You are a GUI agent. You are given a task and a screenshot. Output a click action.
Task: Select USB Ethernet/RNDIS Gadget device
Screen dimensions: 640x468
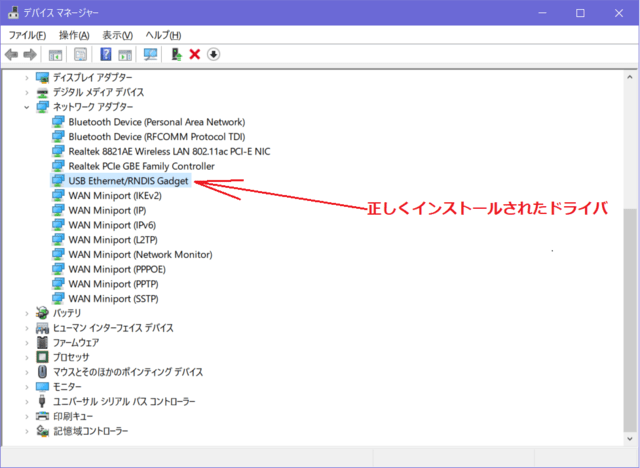(128, 181)
